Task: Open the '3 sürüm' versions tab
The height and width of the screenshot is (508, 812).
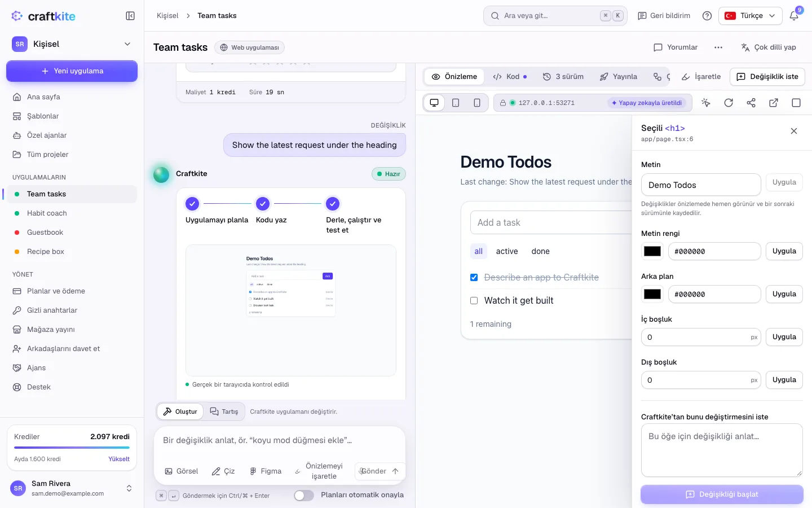Action: tap(563, 77)
